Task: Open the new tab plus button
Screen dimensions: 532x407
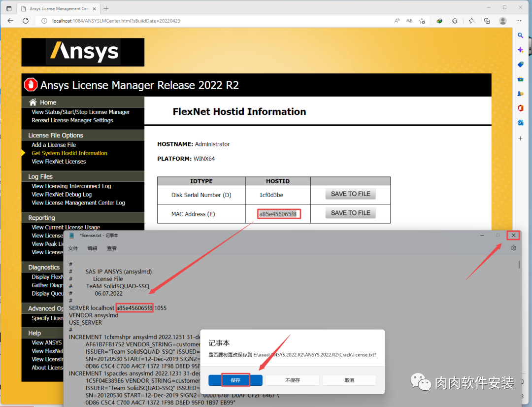Action: [106, 8]
